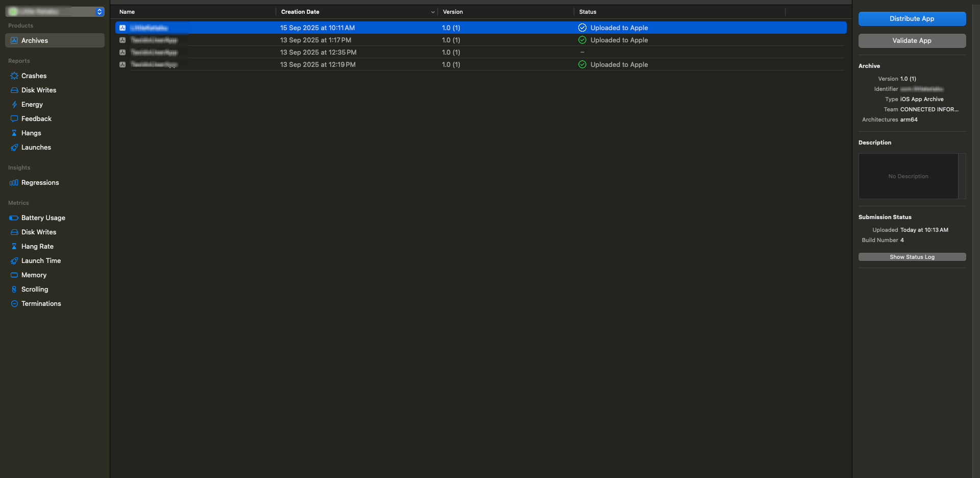Open the Memory metrics item
Image resolution: width=980 pixels, height=478 pixels.
tap(34, 275)
